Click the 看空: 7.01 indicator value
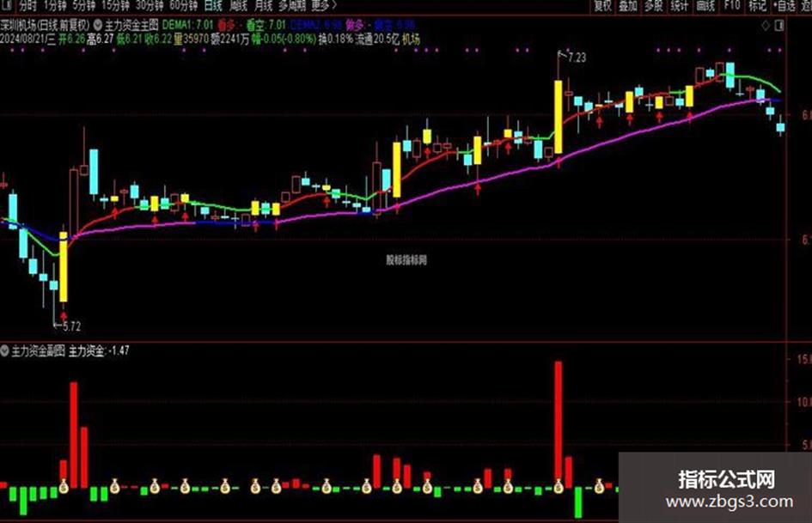This screenshot has width=812, height=523. pyautogui.click(x=266, y=25)
